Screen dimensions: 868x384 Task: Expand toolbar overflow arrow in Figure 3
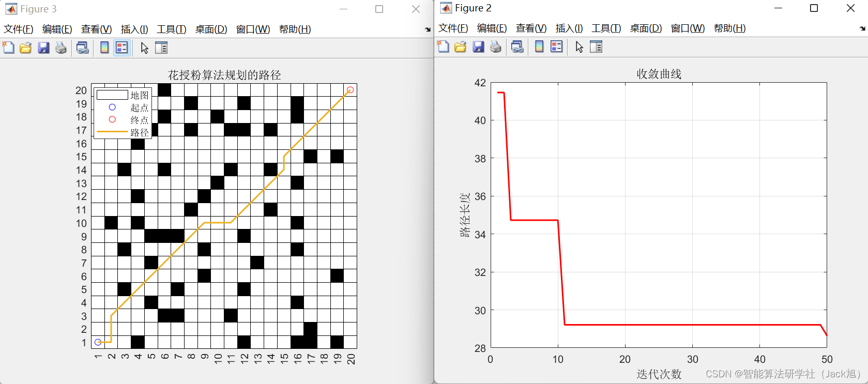(x=428, y=30)
